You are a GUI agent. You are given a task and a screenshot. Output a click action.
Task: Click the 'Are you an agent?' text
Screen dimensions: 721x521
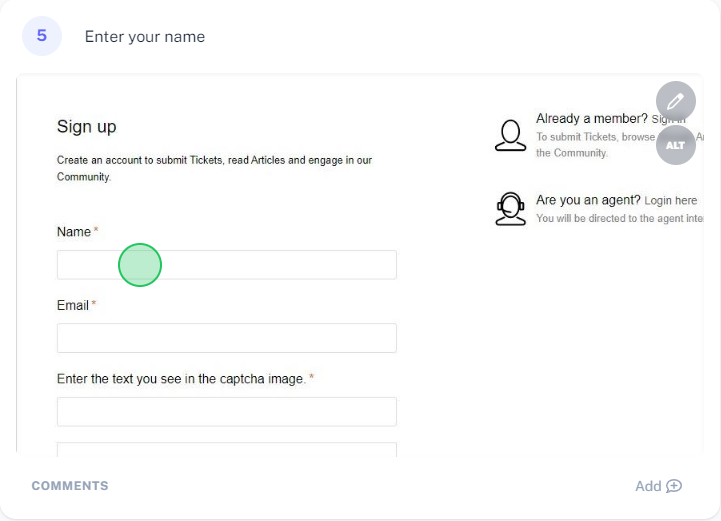(x=587, y=200)
